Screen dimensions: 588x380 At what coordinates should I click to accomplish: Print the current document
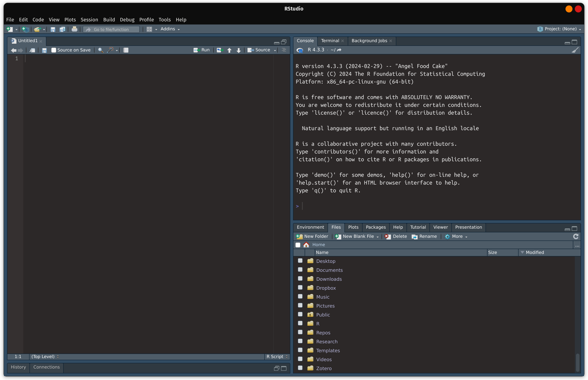(75, 29)
